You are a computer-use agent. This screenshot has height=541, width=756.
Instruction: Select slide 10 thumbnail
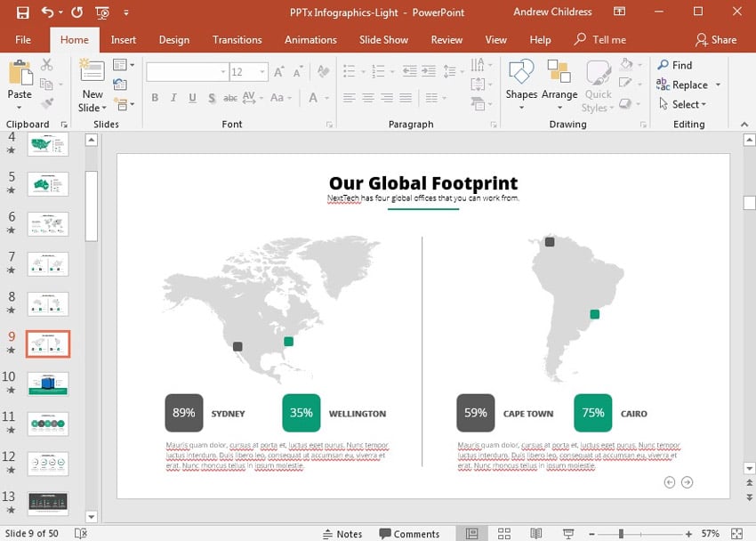coord(48,384)
